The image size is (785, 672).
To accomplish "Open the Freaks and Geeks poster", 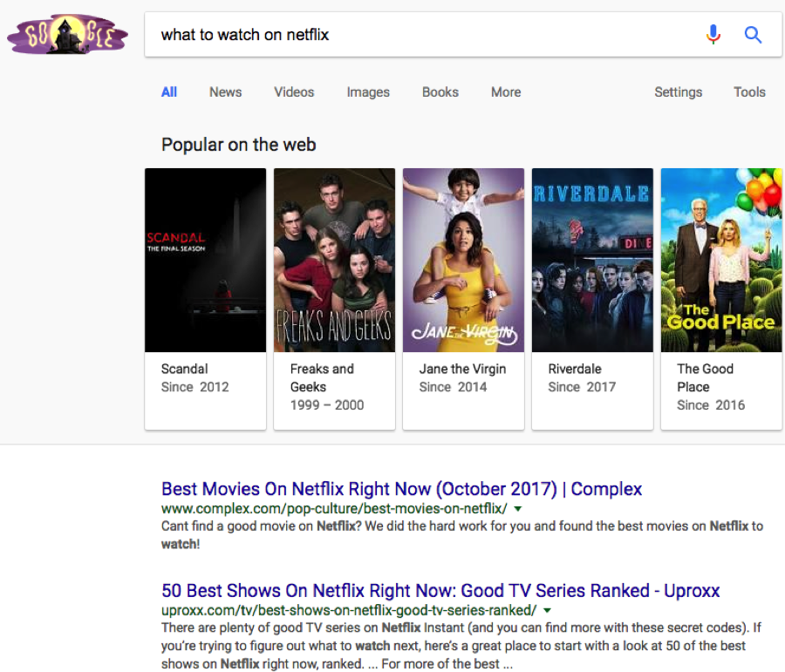I will 334,261.
